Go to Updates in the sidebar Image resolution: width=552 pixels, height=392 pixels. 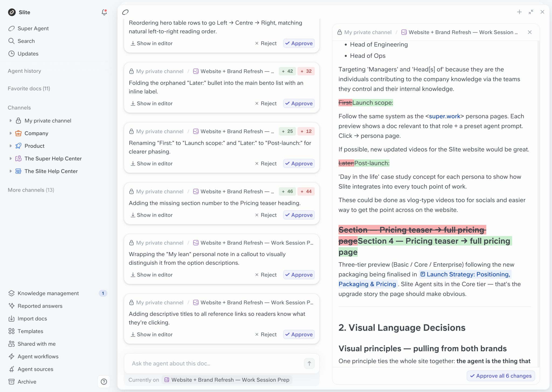pos(28,54)
